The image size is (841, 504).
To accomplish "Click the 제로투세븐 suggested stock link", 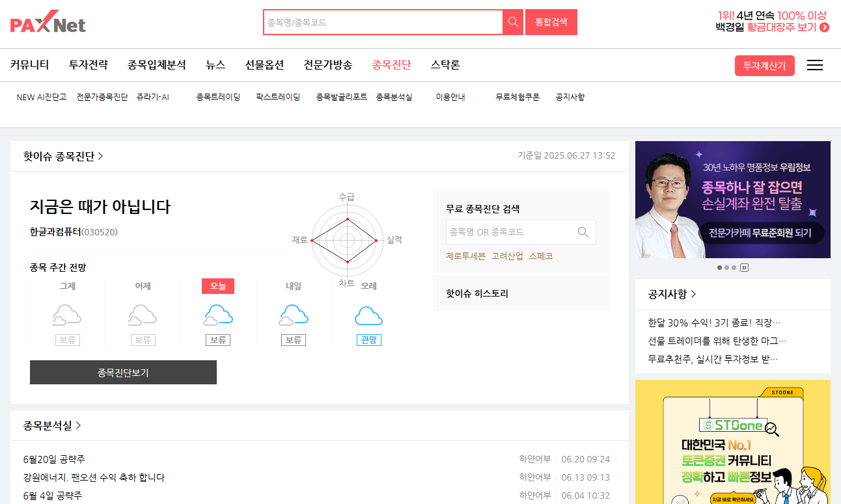I will click(465, 256).
